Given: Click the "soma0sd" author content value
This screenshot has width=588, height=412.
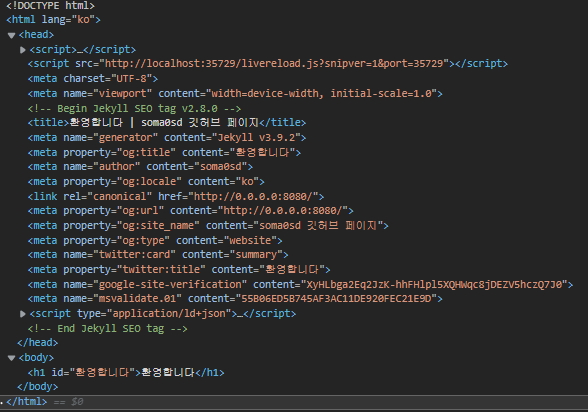Looking at the screenshot, I should click(220, 166).
